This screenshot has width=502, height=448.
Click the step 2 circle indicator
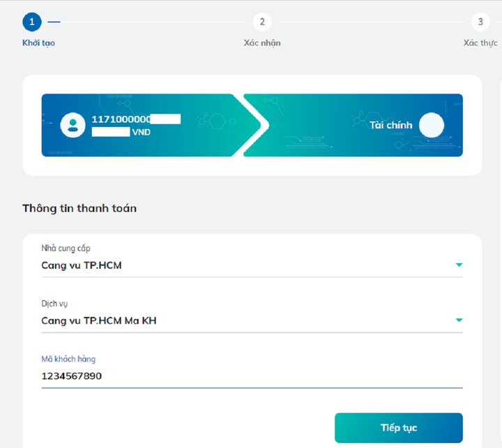click(262, 22)
